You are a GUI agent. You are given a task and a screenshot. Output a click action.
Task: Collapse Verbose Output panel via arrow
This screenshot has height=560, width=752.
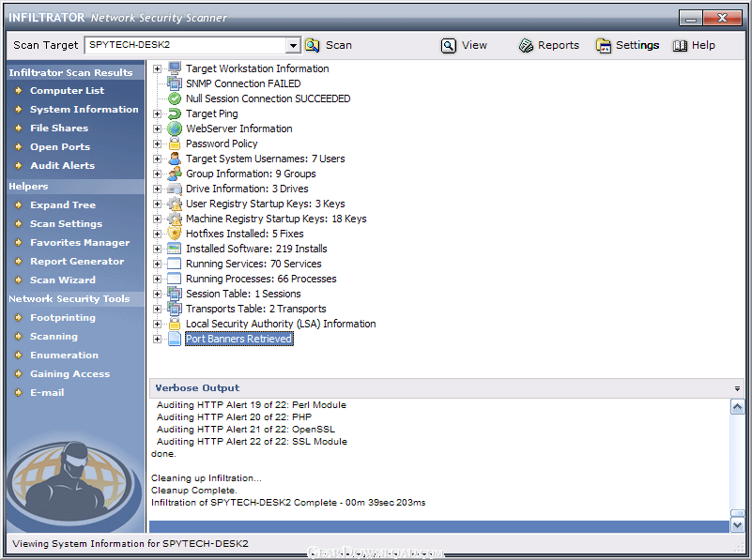point(737,388)
